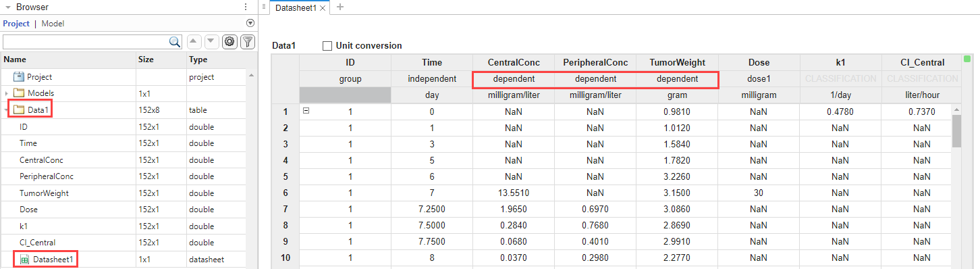Click the TumorWeight column header
Image resolution: width=980 pixels, height=269 pixels.
click(676, 63)
